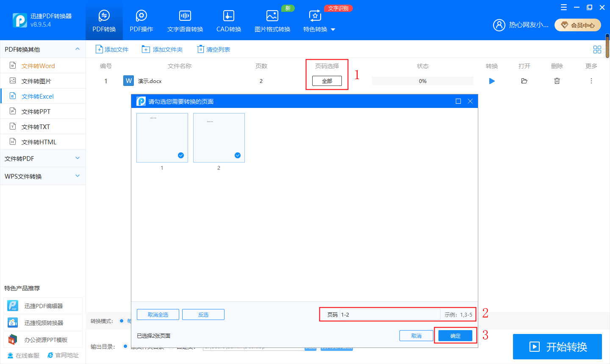
Task: Click 清空列表 trash icon
Action: coord(201,49)
